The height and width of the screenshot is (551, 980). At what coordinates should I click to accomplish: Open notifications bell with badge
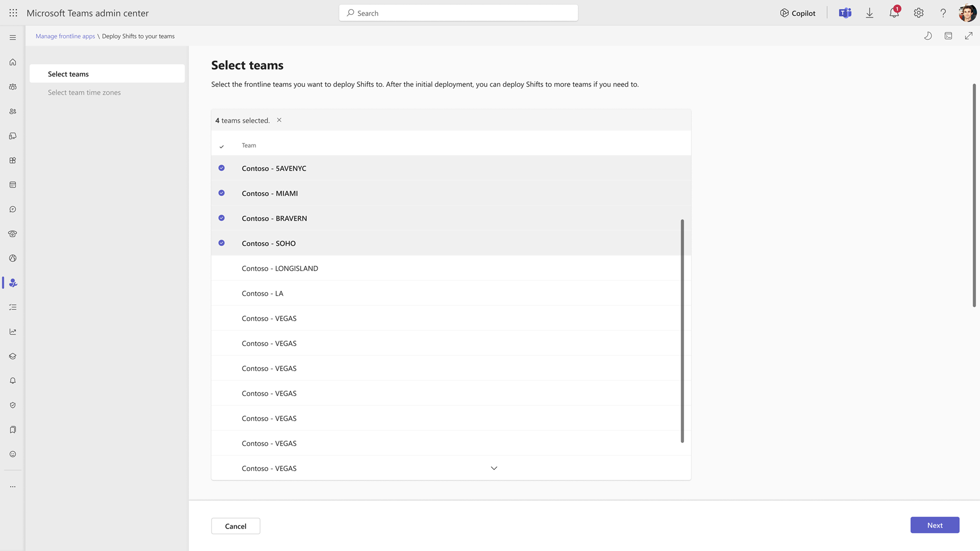click(x=894, y=13)
